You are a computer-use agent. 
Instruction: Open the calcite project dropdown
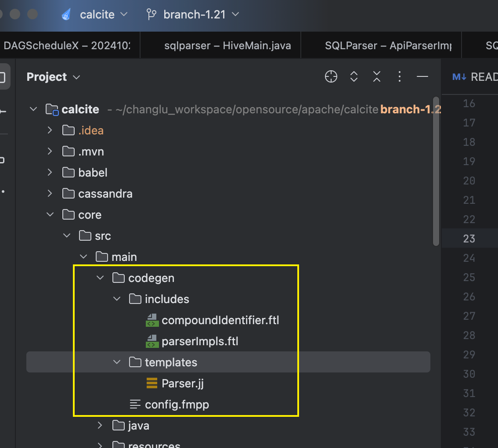tap(104, 14)
